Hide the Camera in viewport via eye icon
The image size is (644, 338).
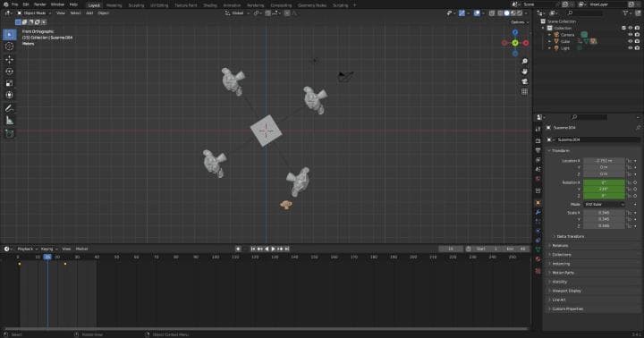click(631, 35)
